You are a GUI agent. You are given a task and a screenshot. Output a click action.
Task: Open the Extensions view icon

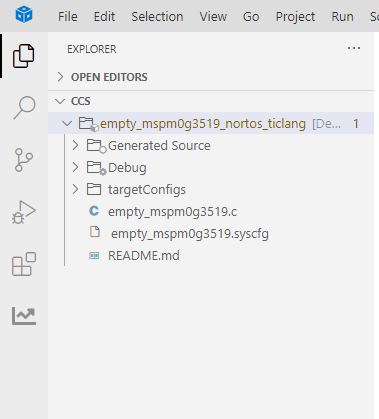(24, 264)
